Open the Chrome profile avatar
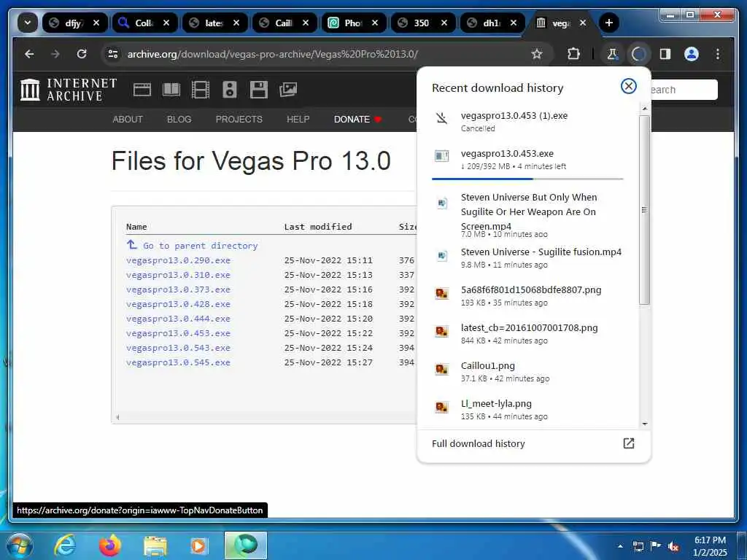Screen dimensions: 747x560 point(692,54)
